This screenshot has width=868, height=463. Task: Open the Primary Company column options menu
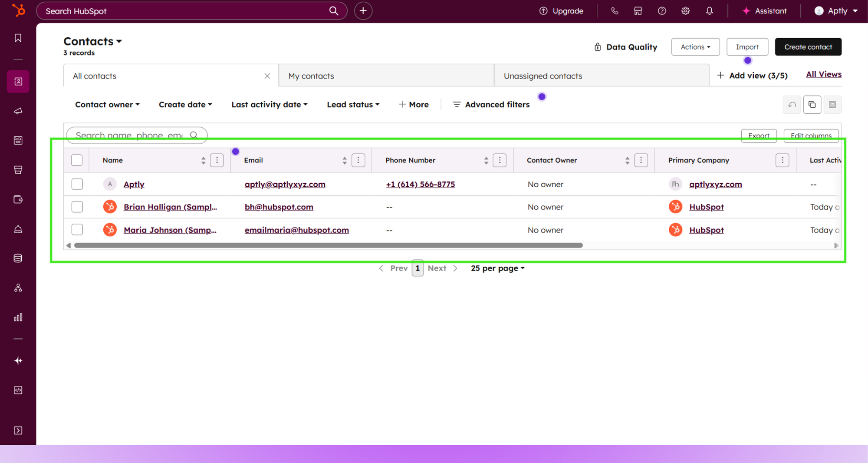(783, 160)
